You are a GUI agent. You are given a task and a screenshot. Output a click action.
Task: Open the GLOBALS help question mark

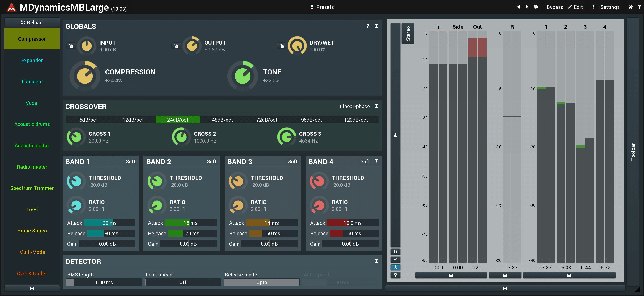[368, 26]
